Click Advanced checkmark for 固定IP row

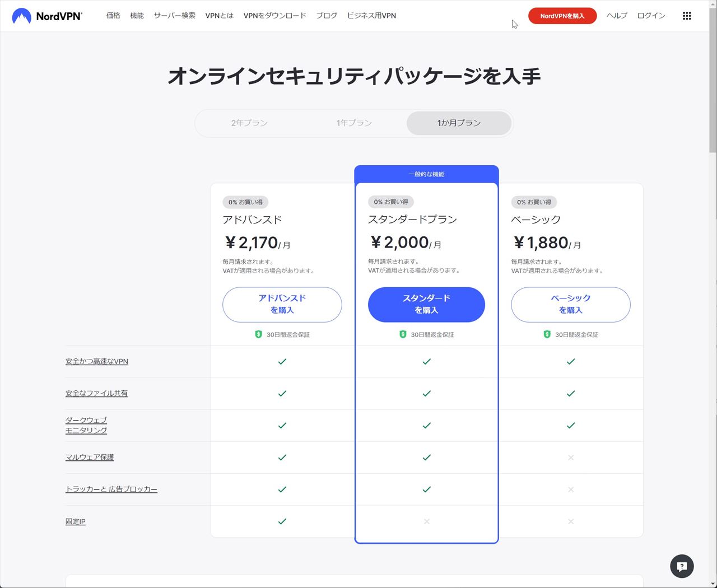pyautogui.click(x=282, y=521)
